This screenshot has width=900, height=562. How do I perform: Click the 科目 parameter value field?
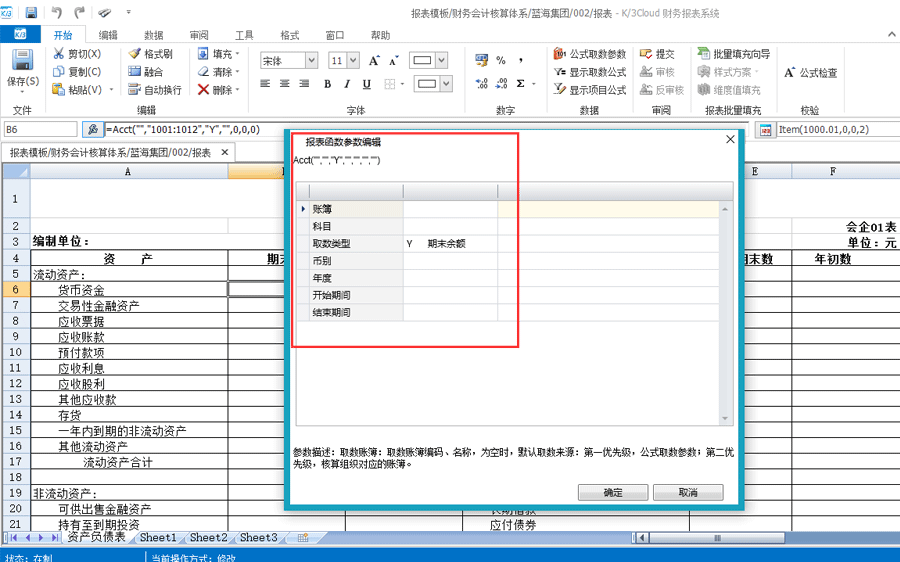(x=450, y=226)
